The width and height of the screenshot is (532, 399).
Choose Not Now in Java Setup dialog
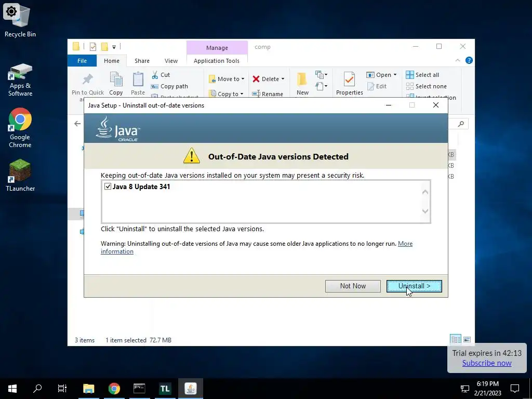353,286
